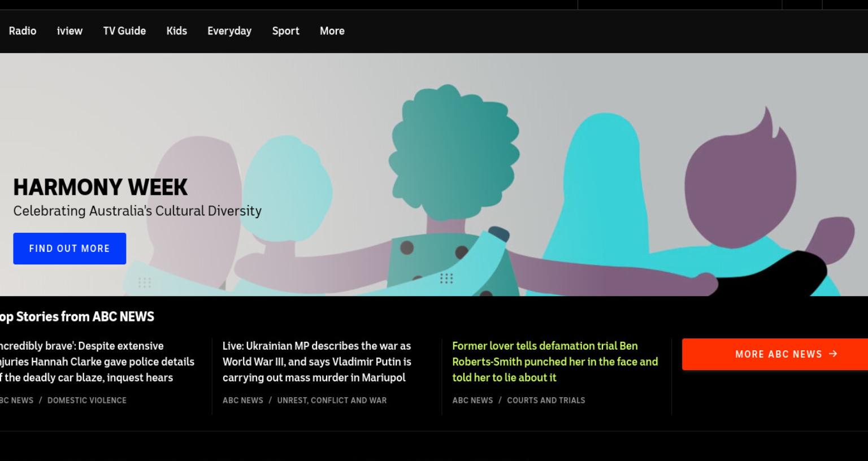The image size is (868, 461).
Task: Select Kids in the top navigation
Action: tap(176, 31)
